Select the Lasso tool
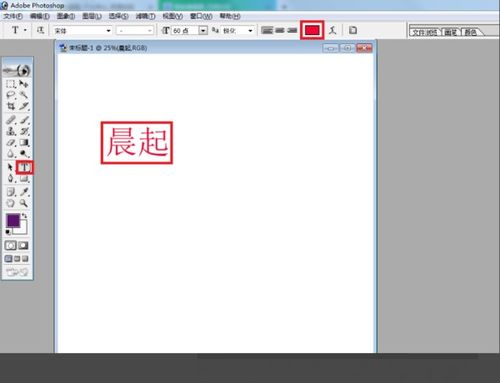This screenshot has height=383, width=500. (11, 95)
